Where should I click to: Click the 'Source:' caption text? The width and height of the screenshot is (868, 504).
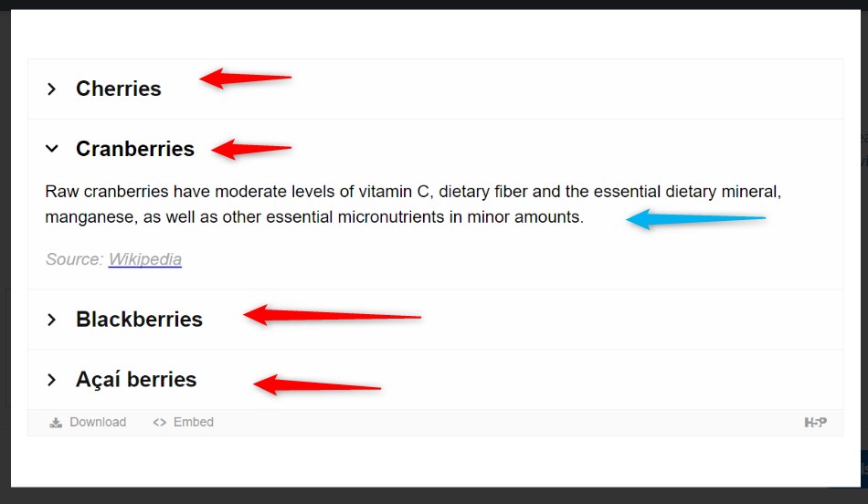75,259
